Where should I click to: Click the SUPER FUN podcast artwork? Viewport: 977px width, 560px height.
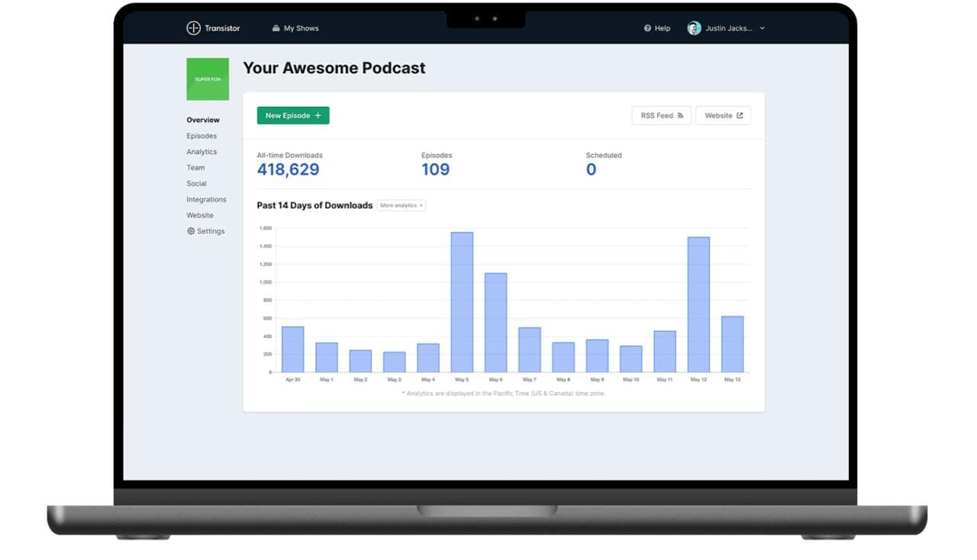click(208, 79)
